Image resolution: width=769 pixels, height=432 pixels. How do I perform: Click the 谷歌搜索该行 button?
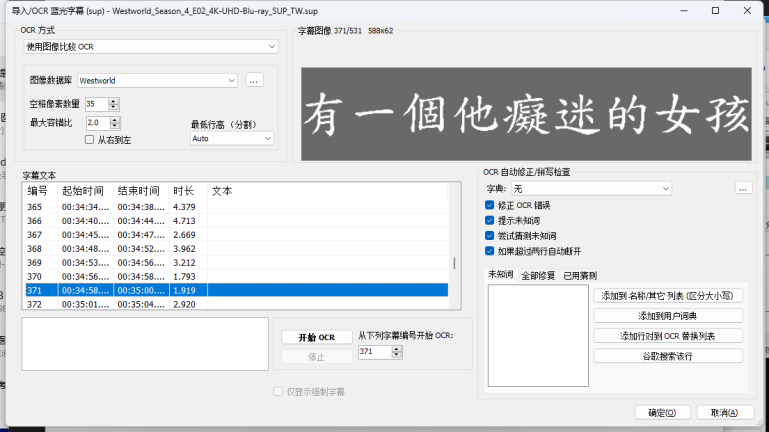pyautogui.click(x=668, y=356)
